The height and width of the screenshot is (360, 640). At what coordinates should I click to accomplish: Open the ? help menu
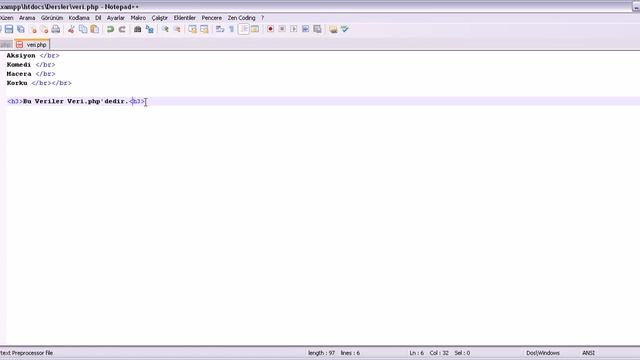click(262, 18)
